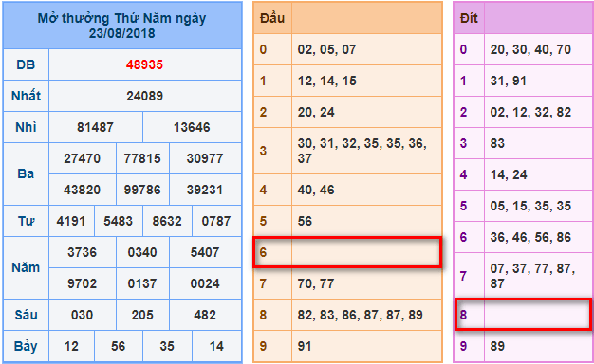
Task: Click third prize number 30977
Action: pos(205,158)
